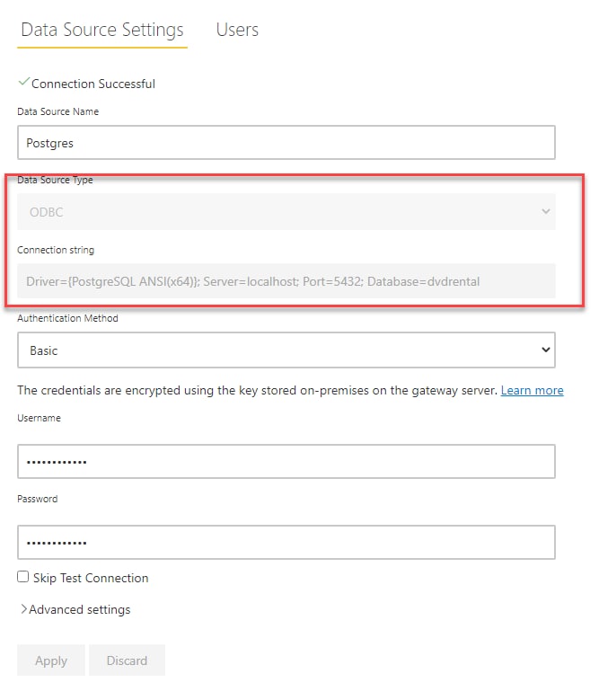Click the Username input field

[286, 461]
